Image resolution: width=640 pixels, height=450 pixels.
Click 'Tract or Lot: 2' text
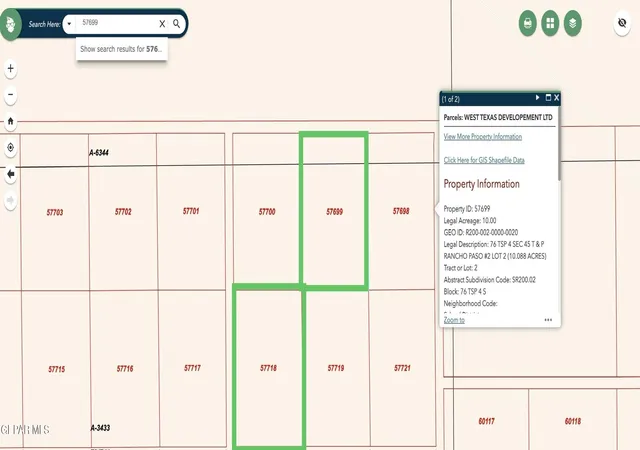click(x=460, y=268)
